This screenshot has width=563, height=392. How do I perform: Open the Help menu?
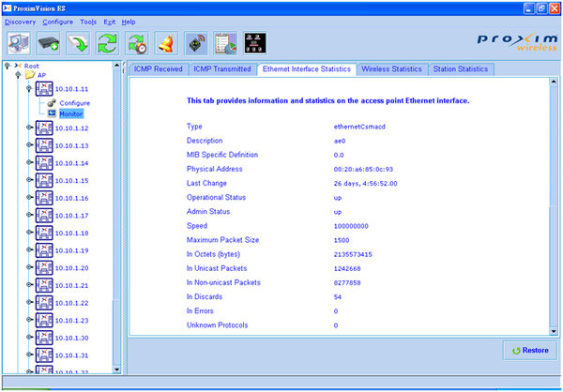click(129, 22)
